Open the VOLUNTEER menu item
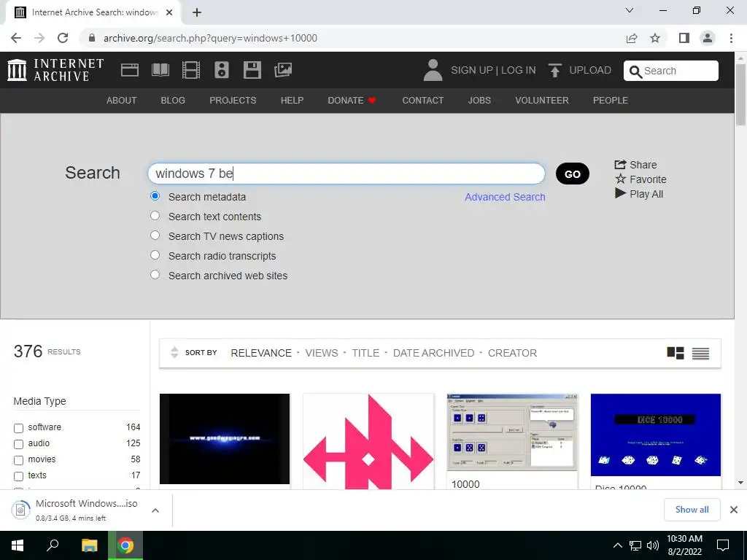747x560 pixels. (x=542, y=101)
